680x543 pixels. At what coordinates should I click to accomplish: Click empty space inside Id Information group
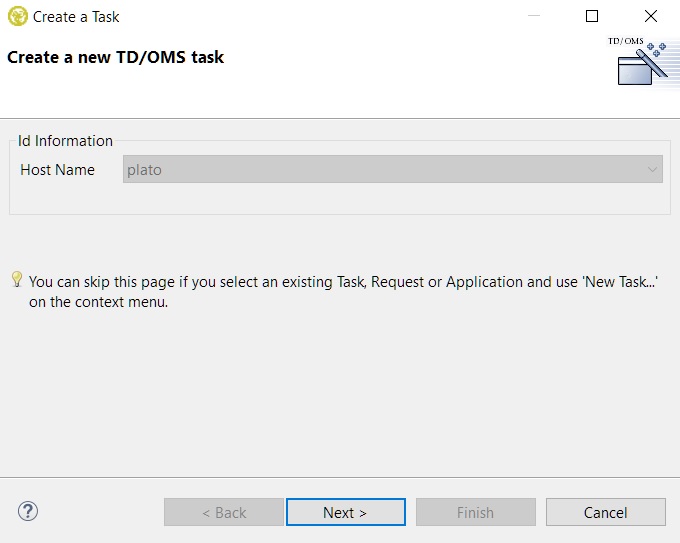tap(340, 200)
